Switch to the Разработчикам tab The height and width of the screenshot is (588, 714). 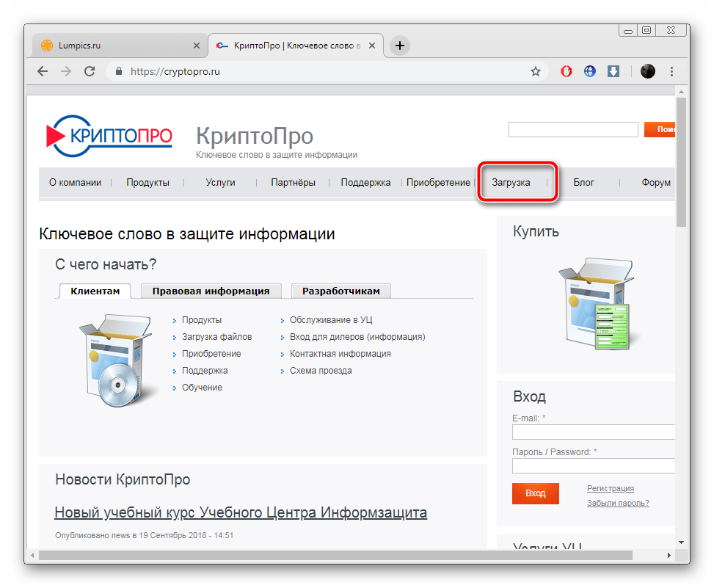(x=340, y=291)
